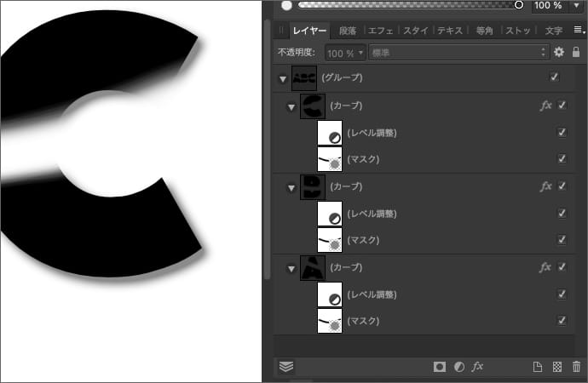Switch to the 段落 tab

click(348, 30)
